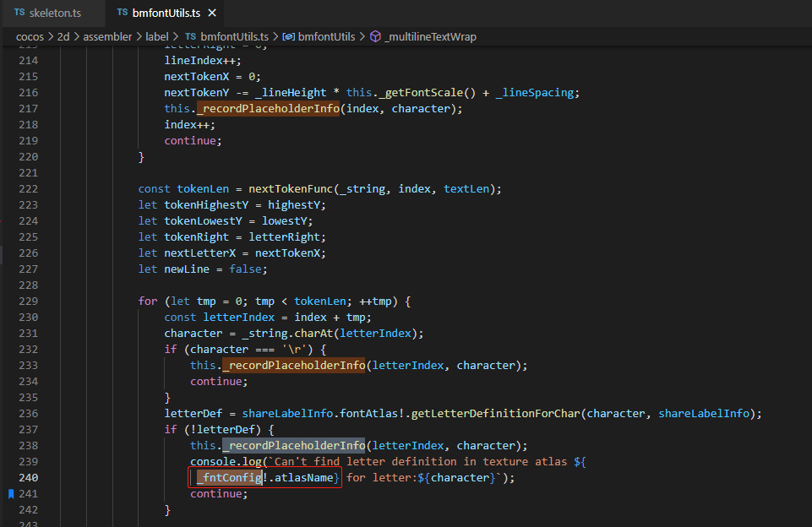812x527 pixels.
Task: Click nextTokenFunc call on line 222
Action: (291, 189)
